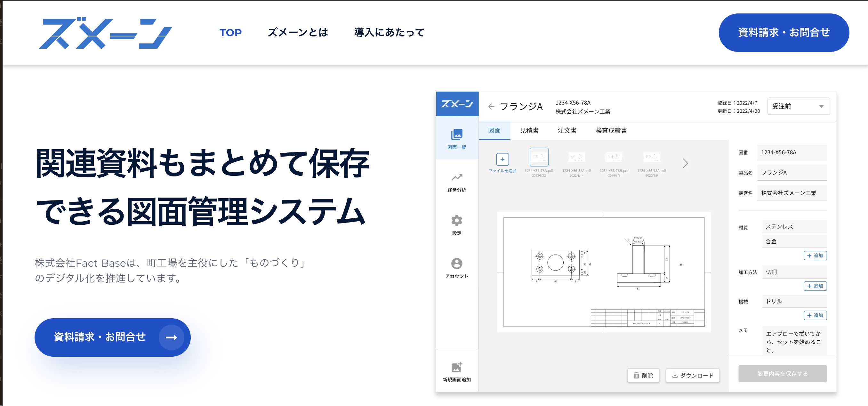Switch to the 図面 tab
The width and height of the screenshot is (868, 406).
[x=494, y=131]
